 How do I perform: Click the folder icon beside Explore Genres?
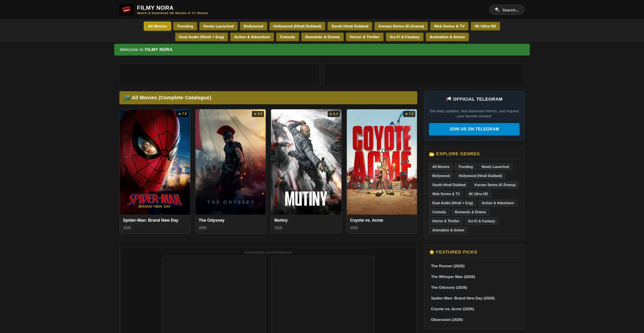[x=432, y=154]
